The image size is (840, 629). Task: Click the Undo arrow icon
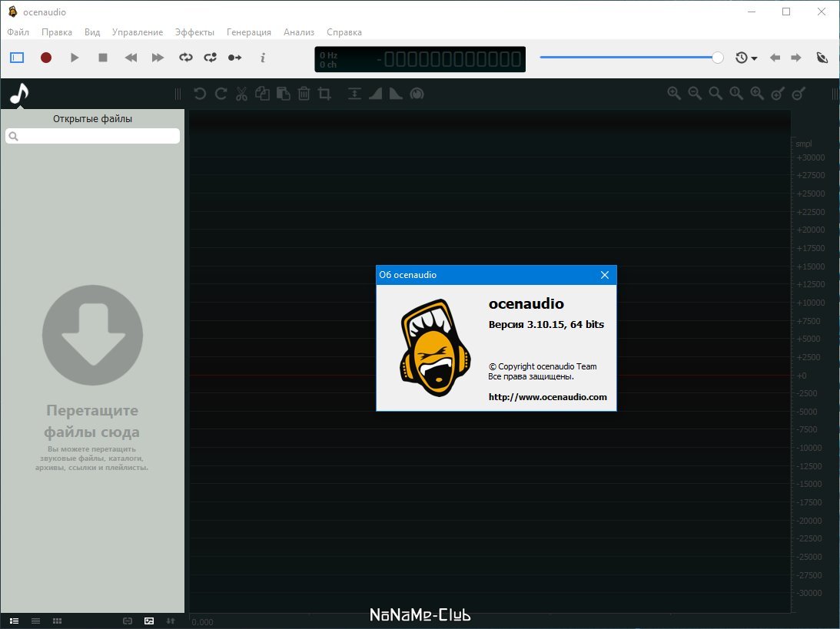pos(200,94)
